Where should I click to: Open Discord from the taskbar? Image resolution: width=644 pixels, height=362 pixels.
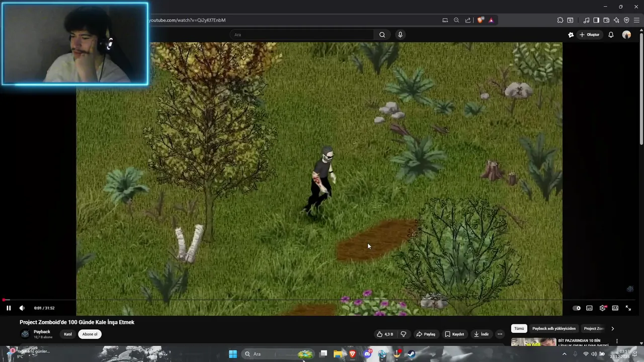[x=368, y=354]
